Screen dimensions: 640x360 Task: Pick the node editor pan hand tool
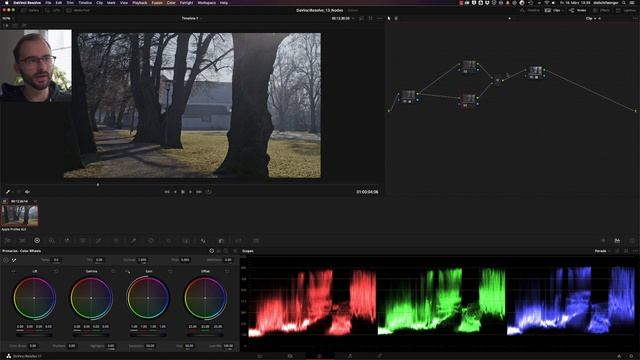click(x=396, y=18)
